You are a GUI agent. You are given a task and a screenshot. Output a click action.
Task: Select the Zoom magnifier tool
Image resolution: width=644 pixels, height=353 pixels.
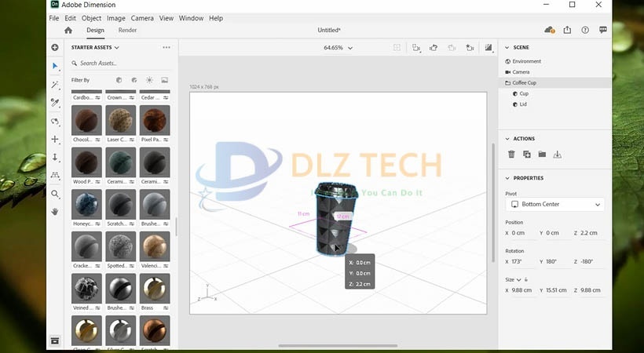click(x=55, y=194)
